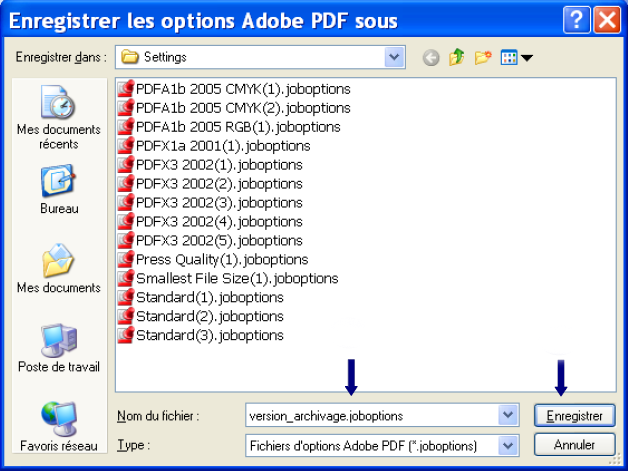Click the icon of PDFA1b 2005 CMYK(1).joboptions
Viewport: 628px width, 472px height.
coord(126,88)
